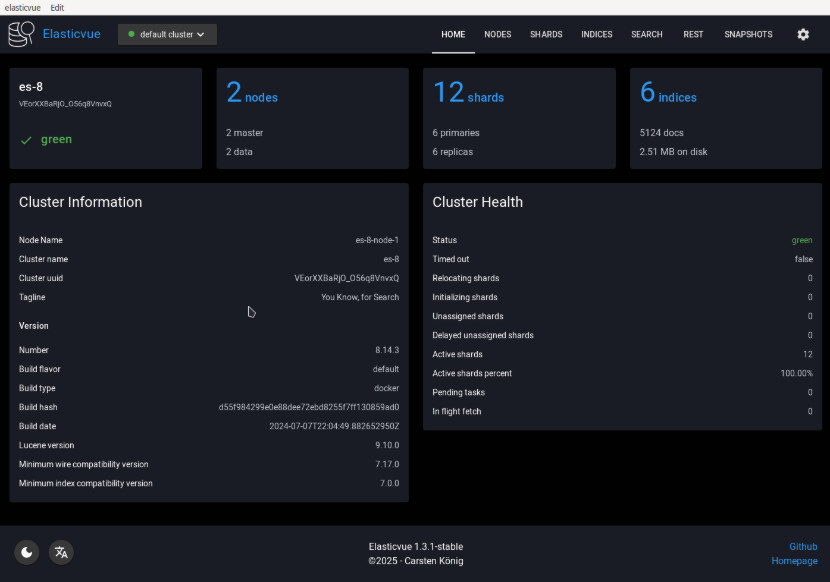Screen dimensions: 830x582
Task: Open the SEARCH tab
Action: 647,34
